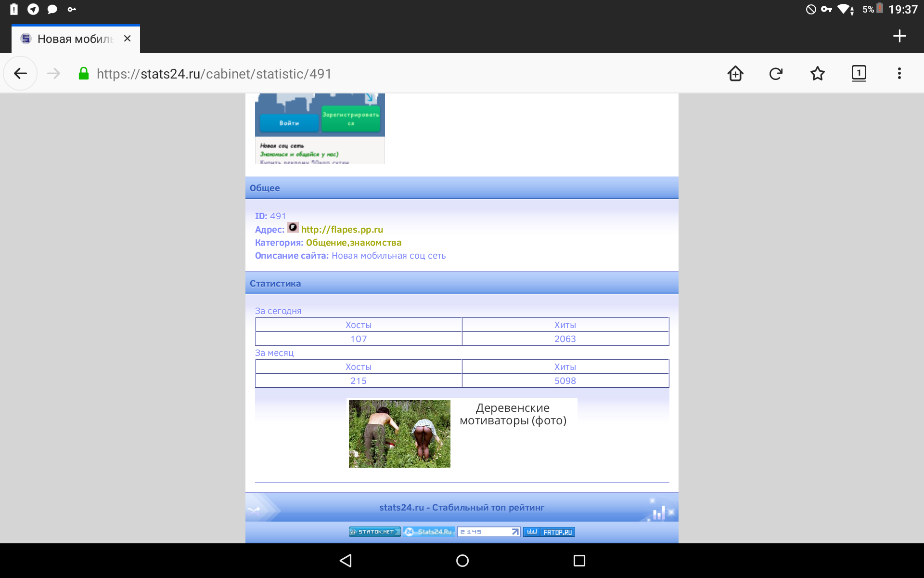924x578 pixels.
Task: Tap the site screenshot preview image
Action: (x=320, y=129)
